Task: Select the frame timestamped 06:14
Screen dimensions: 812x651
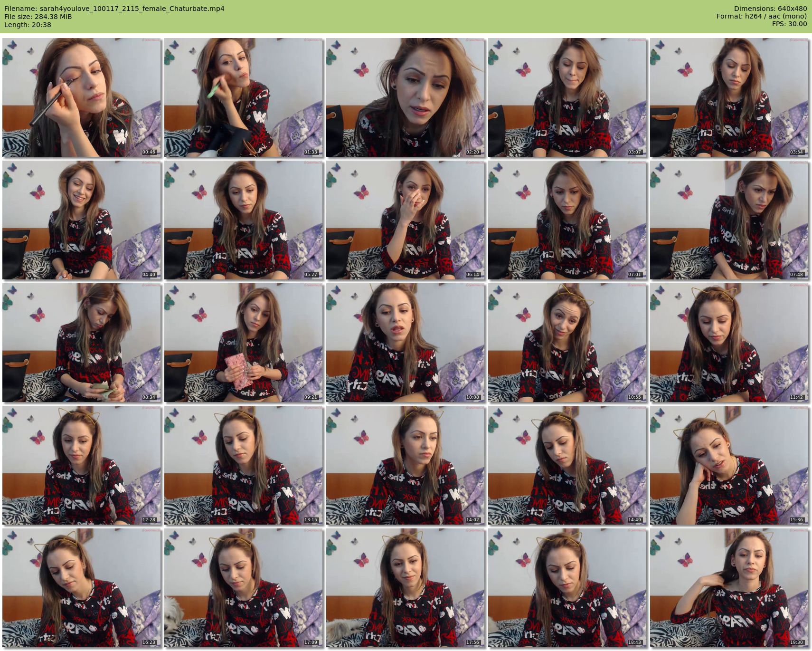Action: coord(406,220)
